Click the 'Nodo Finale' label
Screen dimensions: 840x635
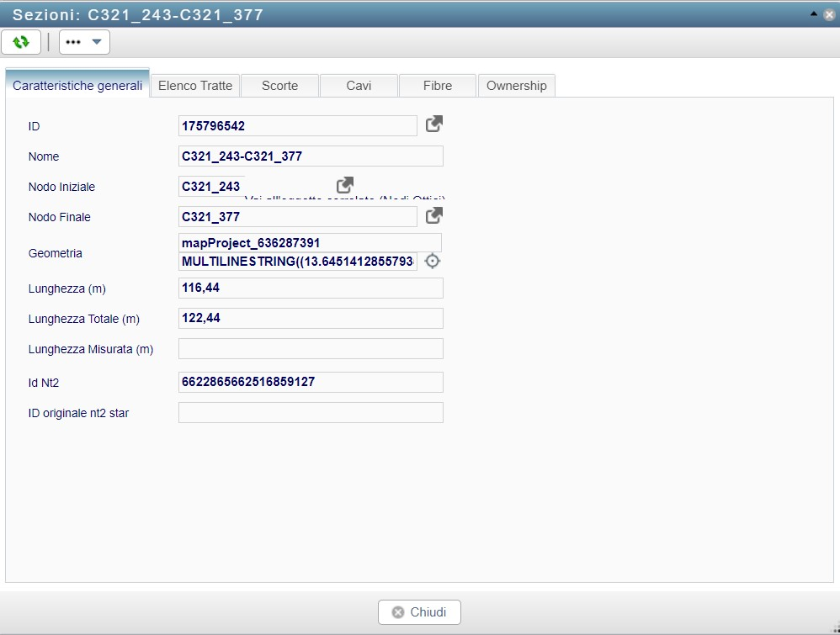coord(60,217)
